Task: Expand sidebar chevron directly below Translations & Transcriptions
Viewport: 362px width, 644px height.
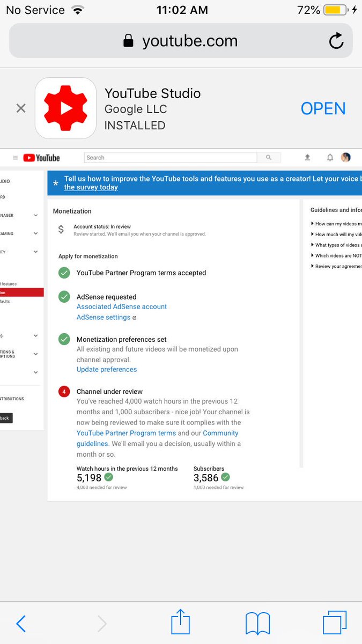Action: coord(35,372)
